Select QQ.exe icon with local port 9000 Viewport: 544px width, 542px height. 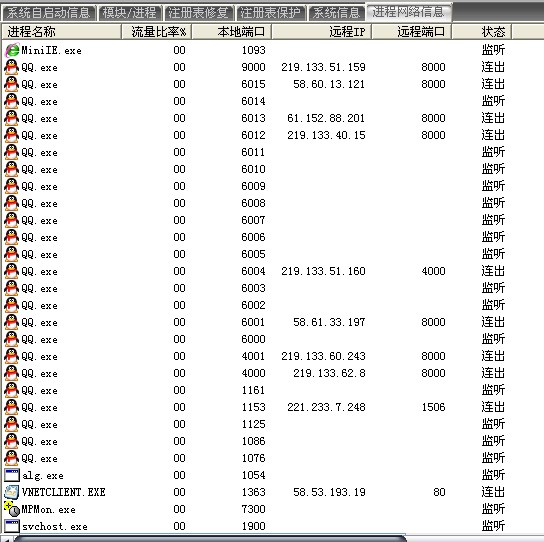11,67
